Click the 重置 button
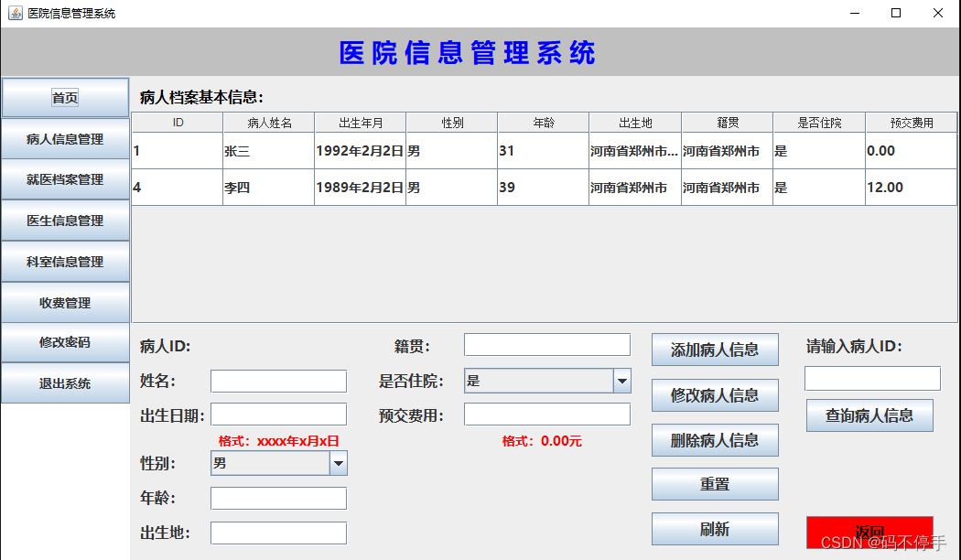The image size is (961, 560). (x=715, y=484)
